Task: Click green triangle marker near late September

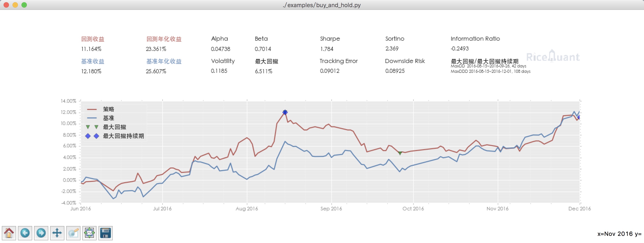Action: pos(400,153)
